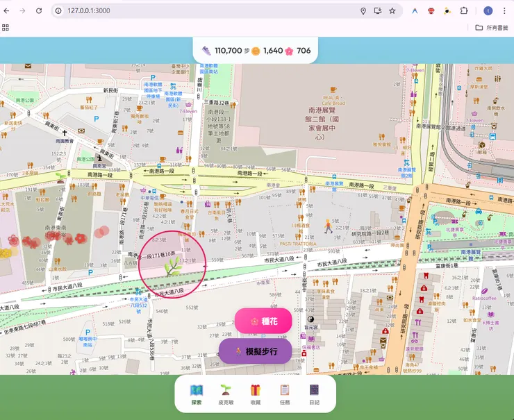Screen dimensions: 514x420
Task: Tap the sprout marker on 南港路一段
Action: (x=60, y=177)
